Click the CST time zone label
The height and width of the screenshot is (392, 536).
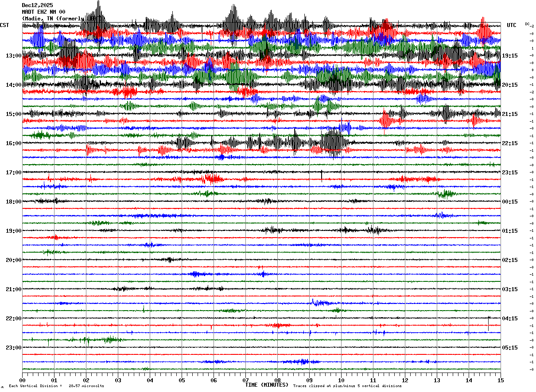4,25
